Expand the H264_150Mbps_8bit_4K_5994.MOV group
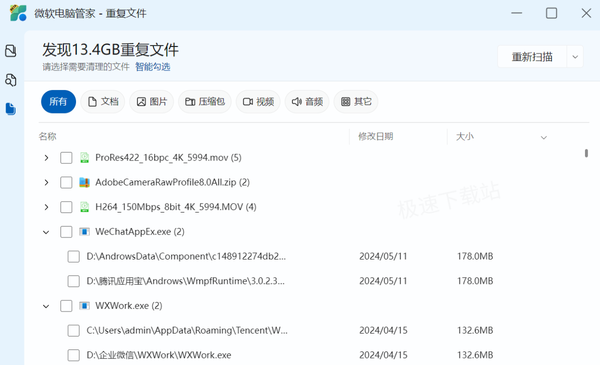 46,207
